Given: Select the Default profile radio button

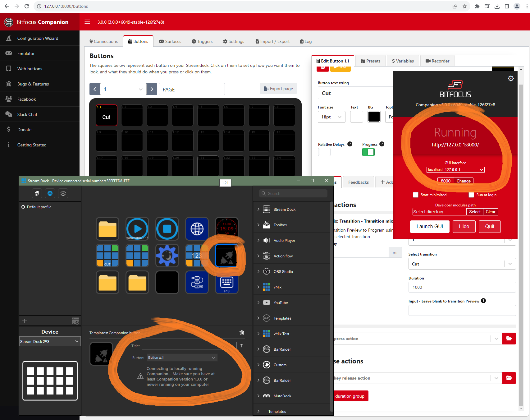Looking at the screenshot, I should [x=23, y=207].
